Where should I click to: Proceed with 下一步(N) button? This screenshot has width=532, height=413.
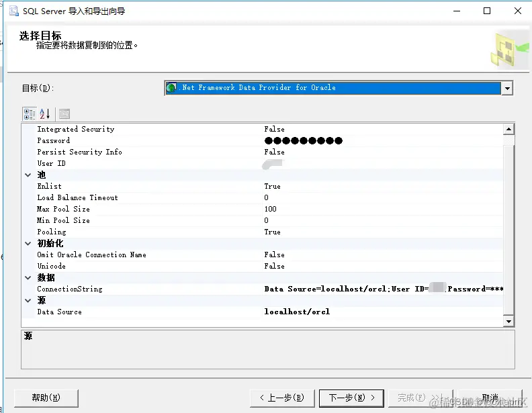351,398
